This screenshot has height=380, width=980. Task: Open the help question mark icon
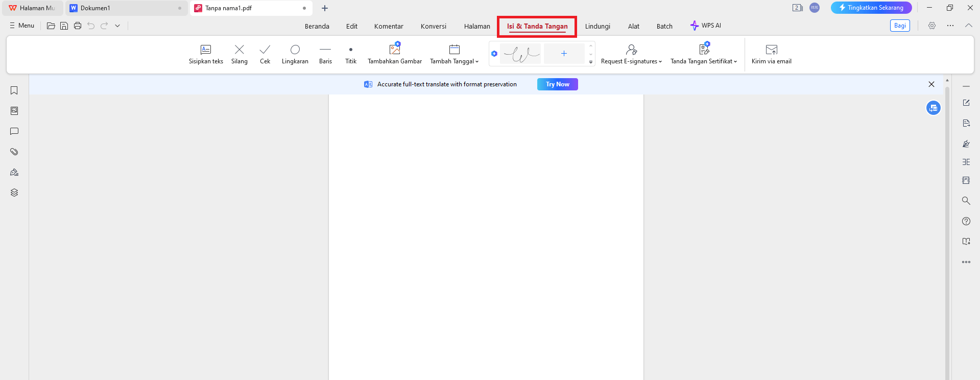click(x=966, y=221)
